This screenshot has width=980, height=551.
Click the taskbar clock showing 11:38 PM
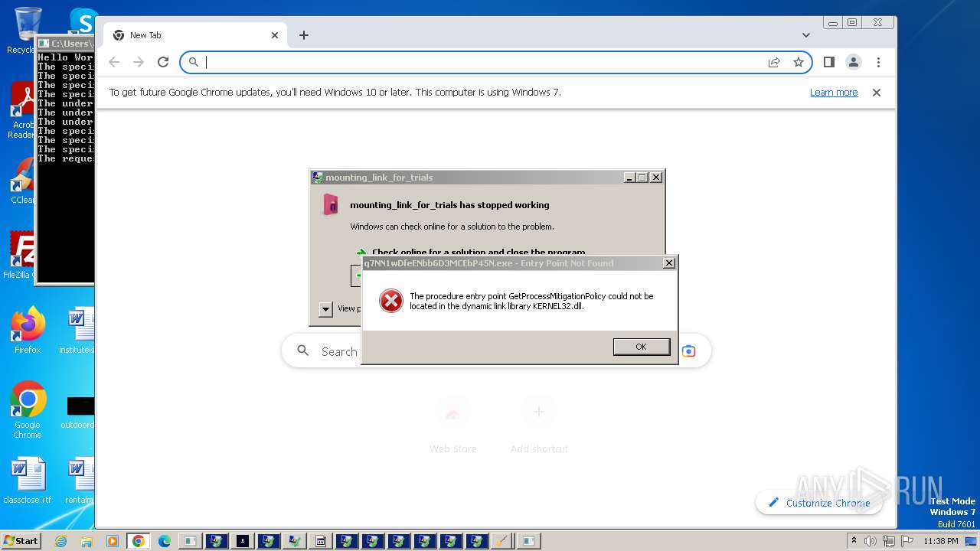[x=941, y=541]
